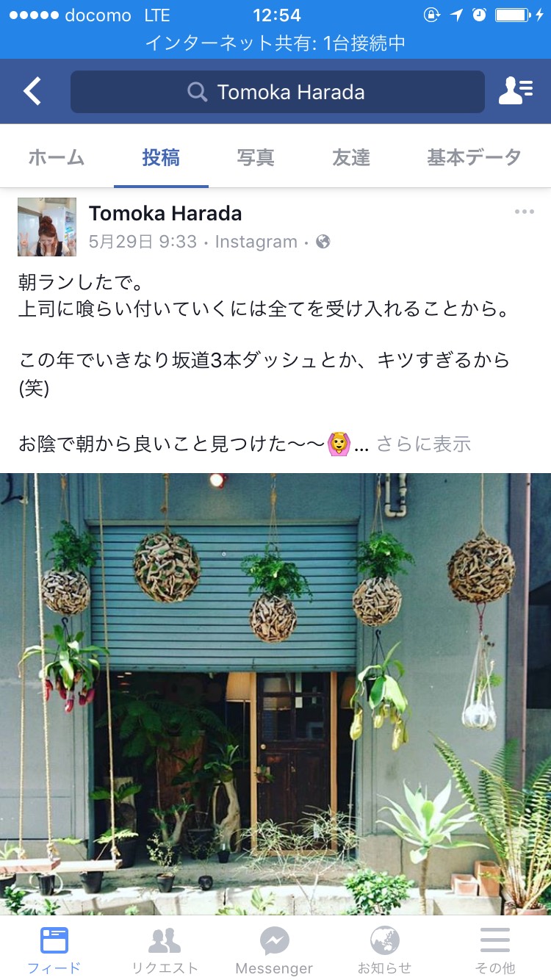This screenshot has width=551, height=980.
Task: Expand post with さらに表示
Action: tap(424, 444)
